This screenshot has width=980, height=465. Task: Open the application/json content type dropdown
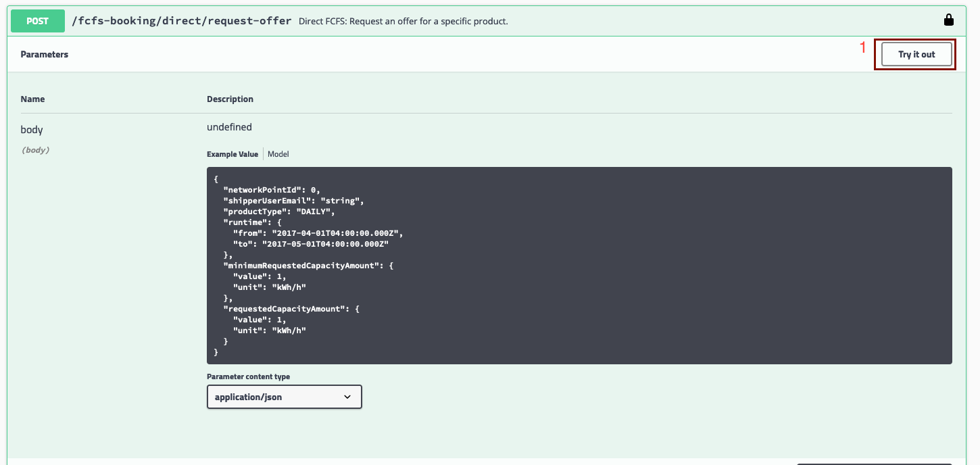tap(284, 397)
